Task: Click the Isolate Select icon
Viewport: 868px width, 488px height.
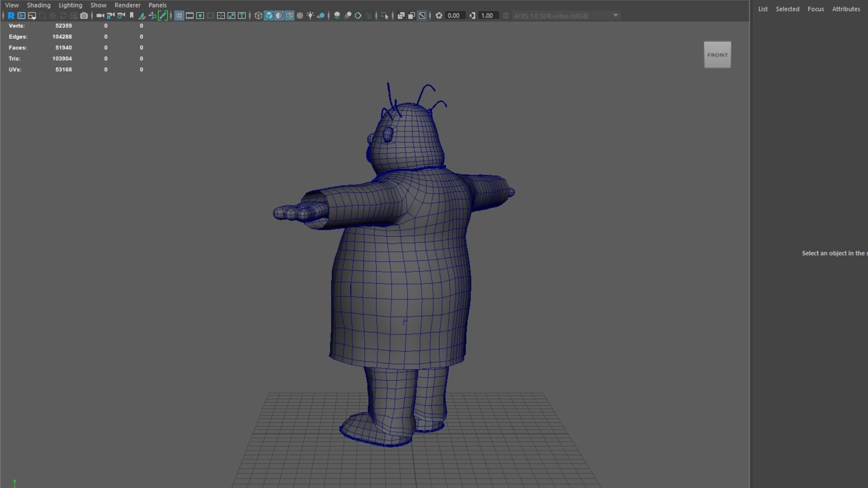Action: click(x=385, y=15)
